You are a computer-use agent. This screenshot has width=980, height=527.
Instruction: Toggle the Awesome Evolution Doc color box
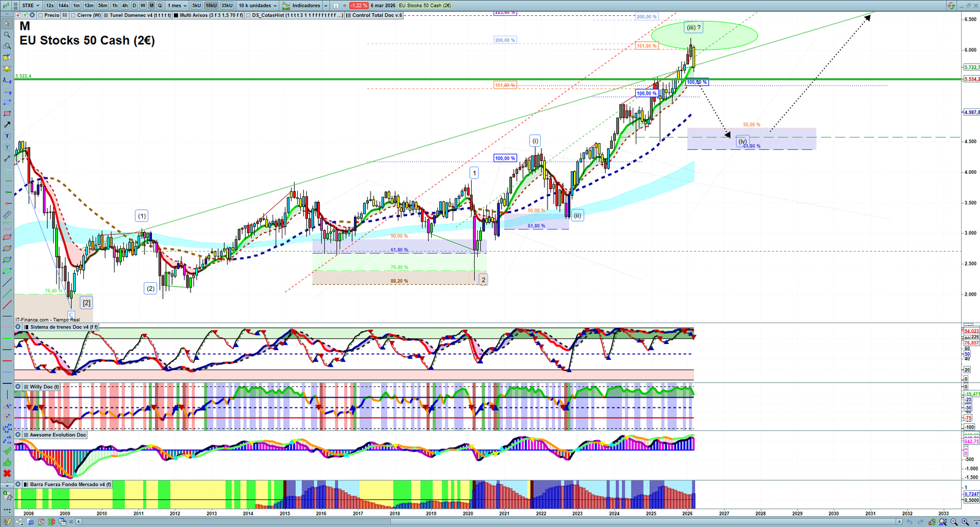[x=26, y=435]
